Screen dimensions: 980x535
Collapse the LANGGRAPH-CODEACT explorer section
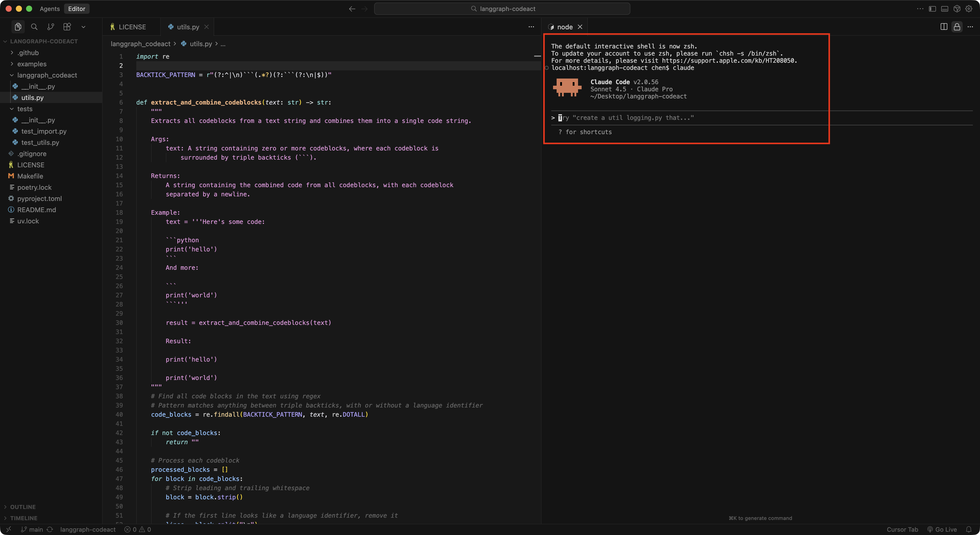(x=44, y=42)
